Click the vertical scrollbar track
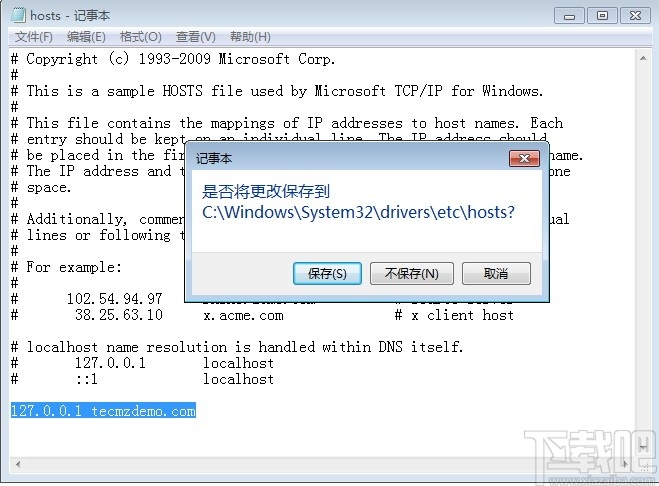Image resolution: width=659 pixels, height=486 pixels. click(643, 252)
